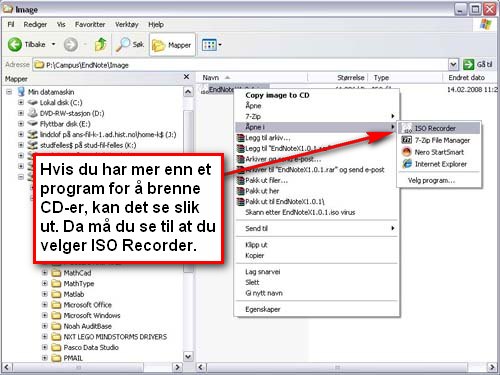Open the address bar dropdown arrow
Image resolution: width=500 pixels, height=375 pixels.
453,64
